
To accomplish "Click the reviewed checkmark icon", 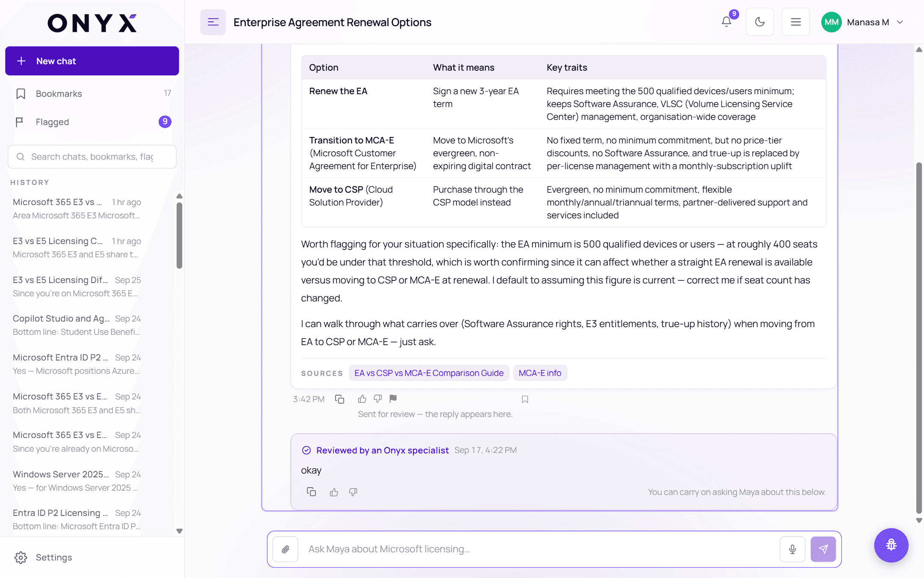I will click(306, 450).
